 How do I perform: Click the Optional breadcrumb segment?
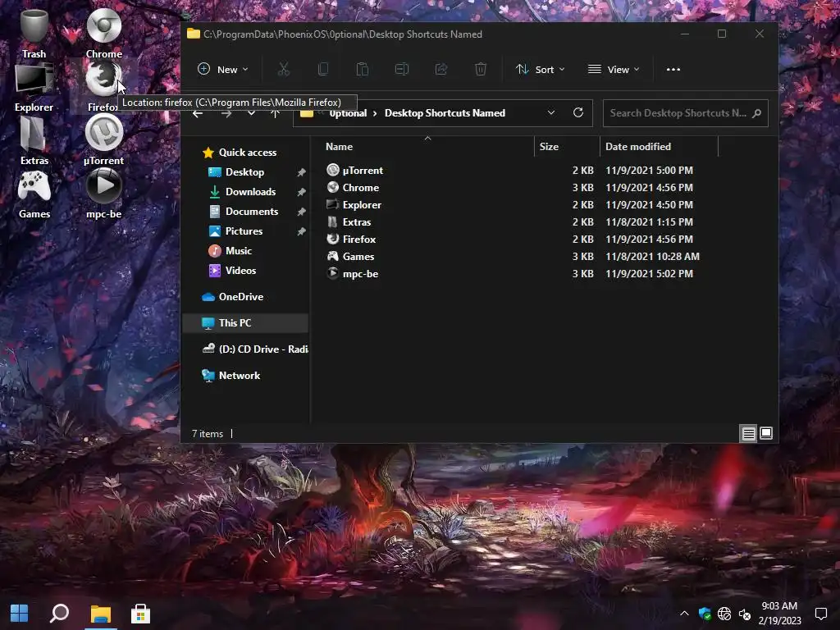[348, 113]
